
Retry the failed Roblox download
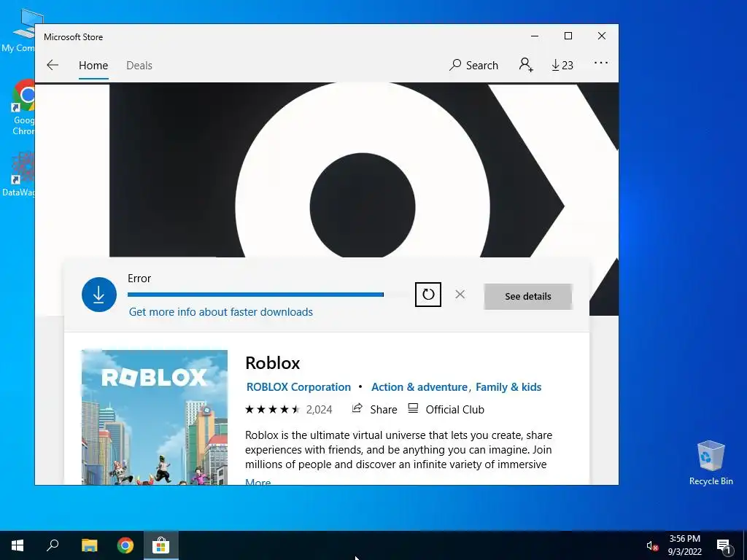(427, 295)
